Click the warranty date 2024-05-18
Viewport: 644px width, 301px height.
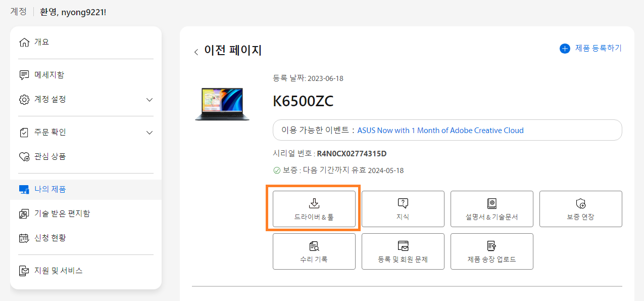pos(386,170)
